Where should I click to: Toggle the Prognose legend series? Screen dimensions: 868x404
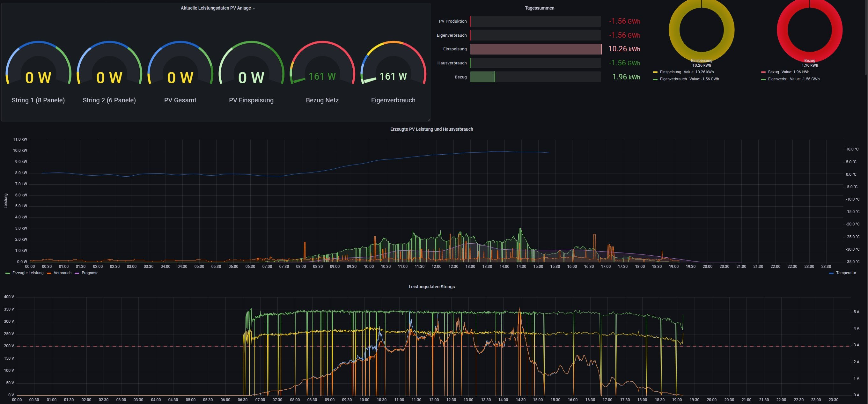point(90,273)
